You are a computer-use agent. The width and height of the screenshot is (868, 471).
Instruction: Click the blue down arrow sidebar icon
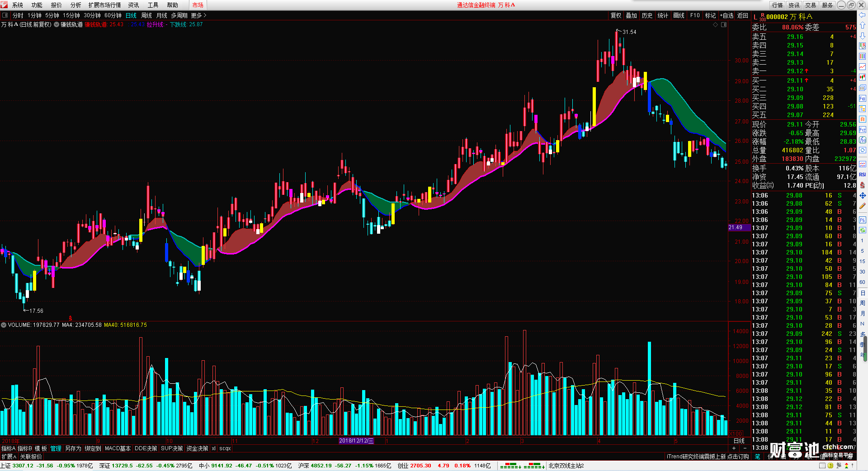point(863,36)
